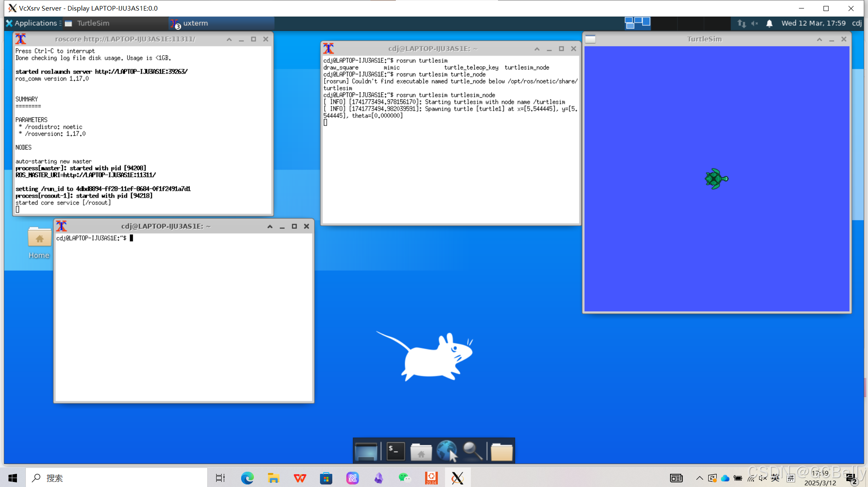This screenshot has width=868, height=487.
Task: Open the Home desktop folder icon
Action: tap(39, 238)
